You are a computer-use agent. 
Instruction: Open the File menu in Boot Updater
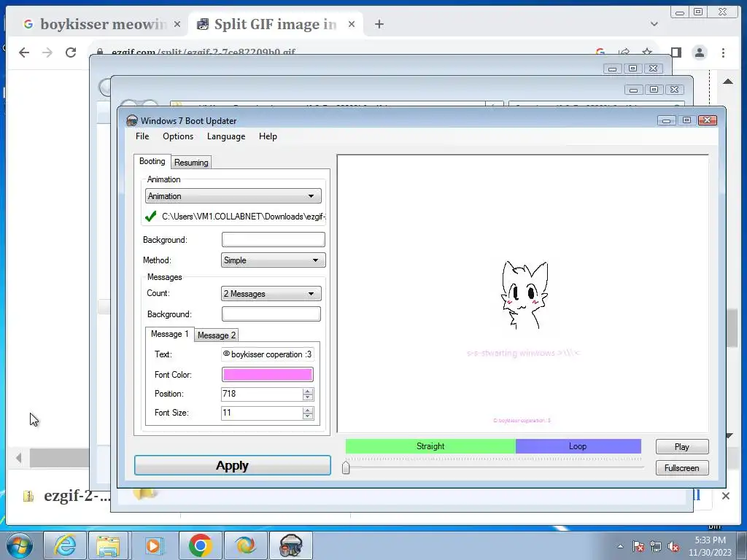(142, 136)
